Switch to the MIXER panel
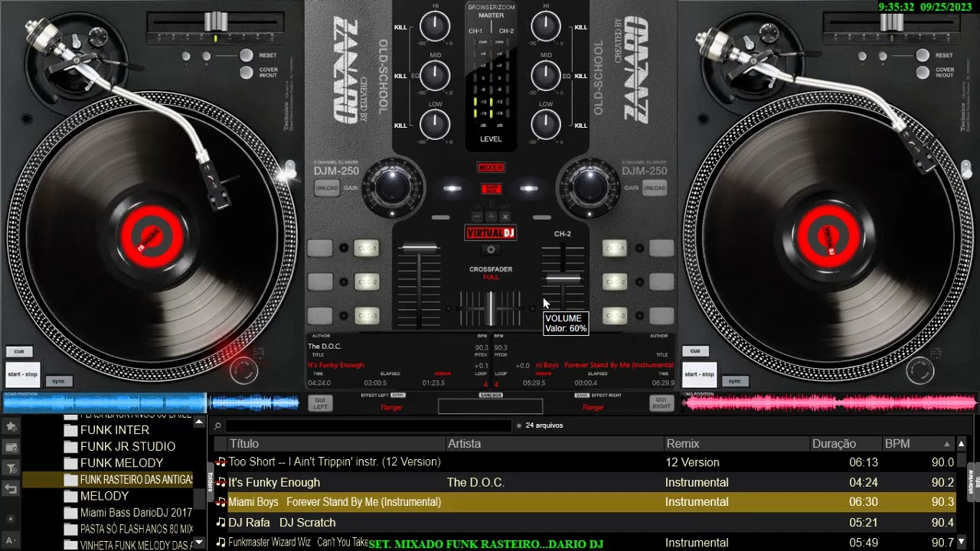980x551 pixels. coord(491,168)
